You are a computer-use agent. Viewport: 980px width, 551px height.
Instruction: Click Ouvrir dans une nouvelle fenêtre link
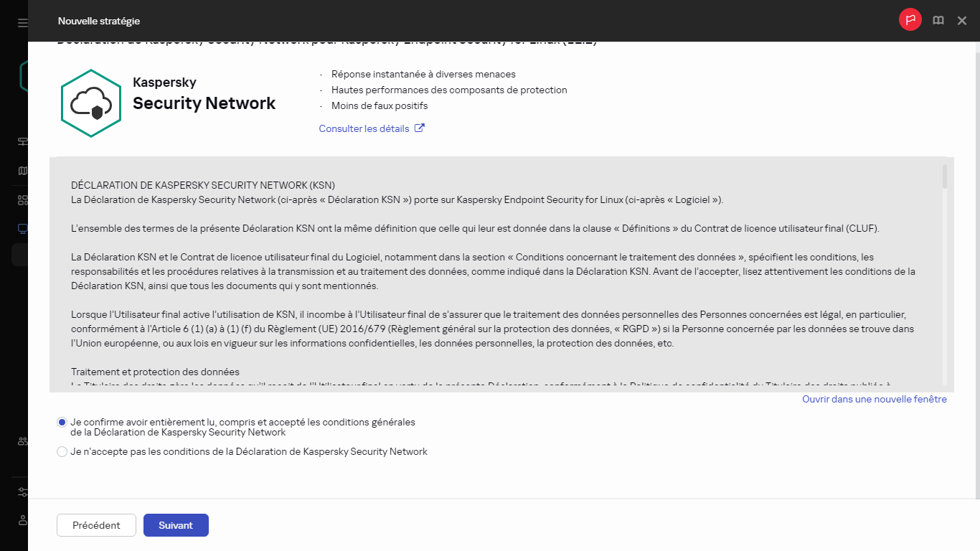tap(874, 399)
